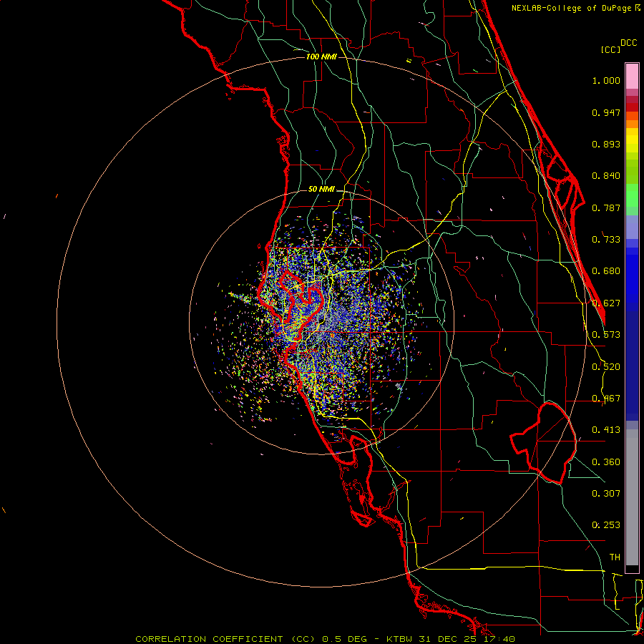Click the 0.893 color scale value
Image resolution: width=644 pixels, height=644 pixels.
click(x=606, y=144)
